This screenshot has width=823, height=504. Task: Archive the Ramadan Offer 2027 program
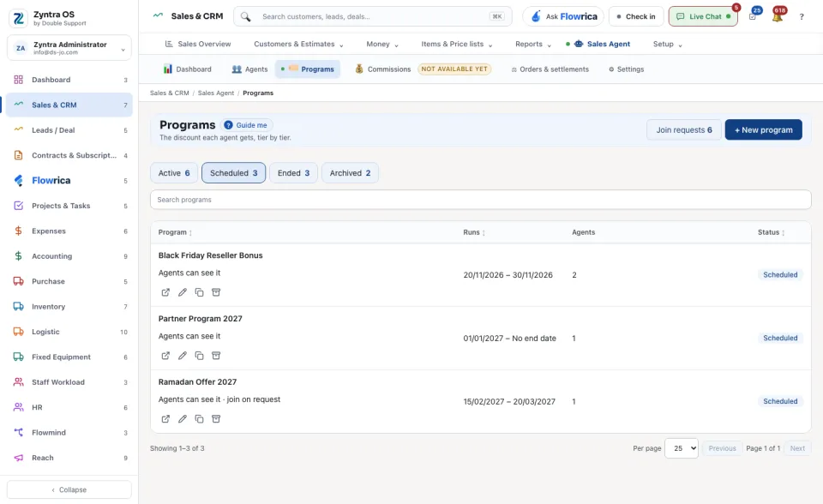(216, 419)
